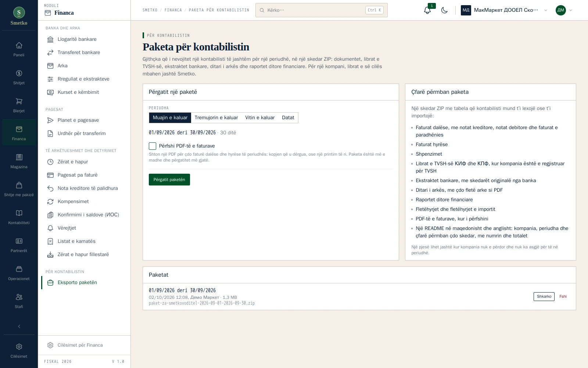The image size is (588, 368).
Task: Open the Magazina module
Action: (19, 161)
